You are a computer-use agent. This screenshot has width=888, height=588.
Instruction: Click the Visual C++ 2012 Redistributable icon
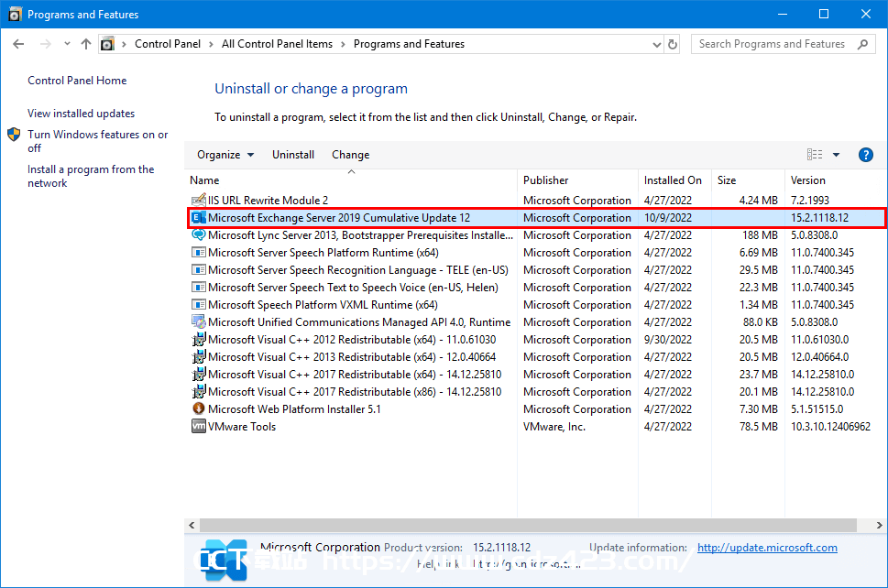tap(198, 340)
